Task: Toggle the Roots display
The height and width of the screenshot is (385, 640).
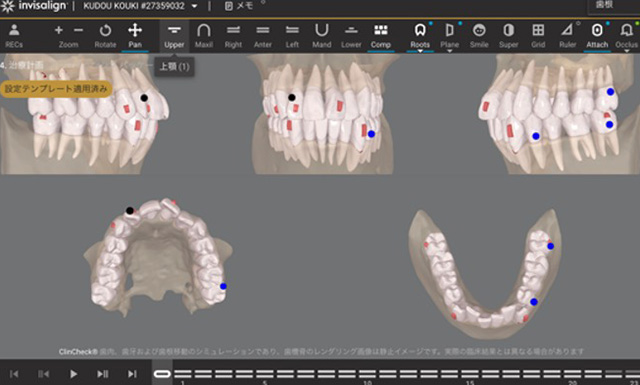Action: point(420,36)
